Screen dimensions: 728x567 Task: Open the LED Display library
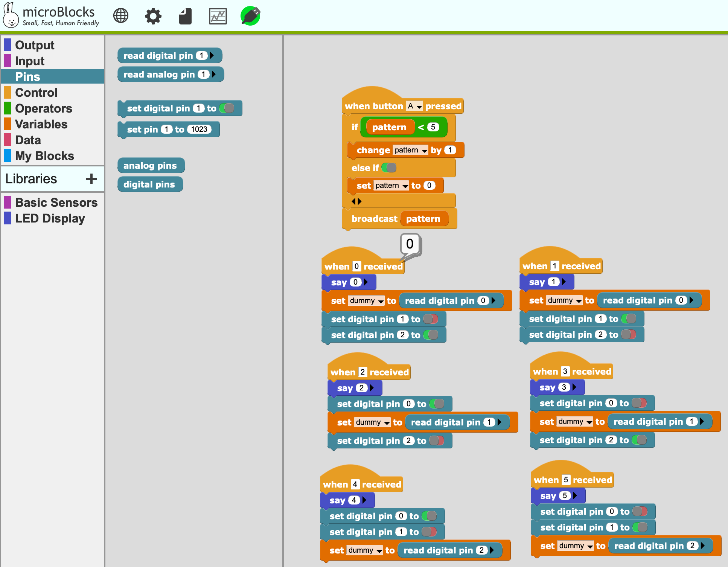50,218
